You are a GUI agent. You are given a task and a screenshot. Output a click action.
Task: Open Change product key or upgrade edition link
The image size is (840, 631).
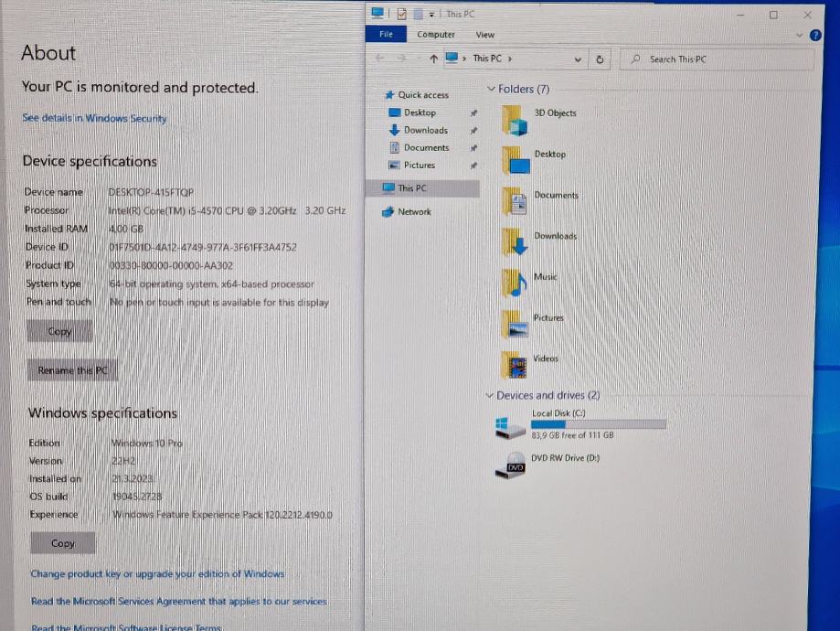[x=157, y=573]
